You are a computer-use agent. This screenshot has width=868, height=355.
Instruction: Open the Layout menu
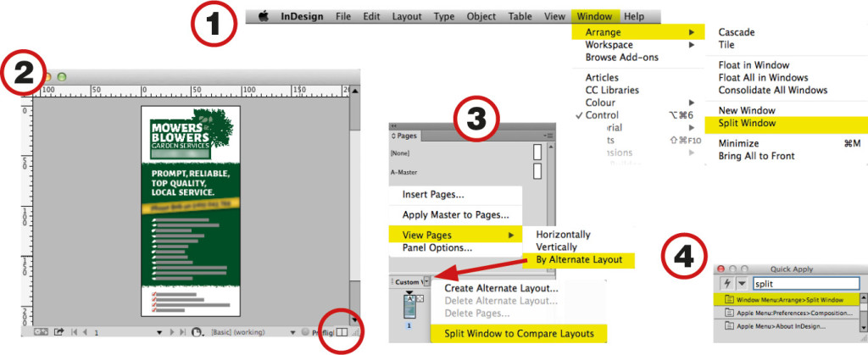pyautogui.click(x=407, y=17)
